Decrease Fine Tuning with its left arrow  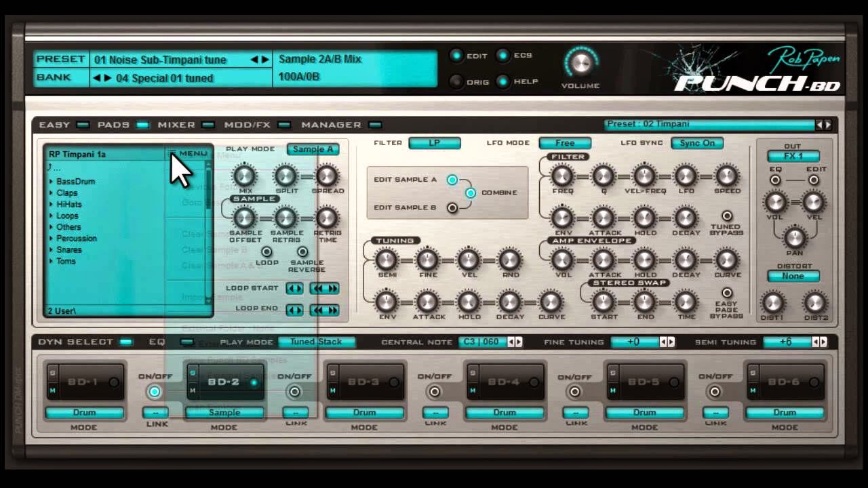point(663,342)
